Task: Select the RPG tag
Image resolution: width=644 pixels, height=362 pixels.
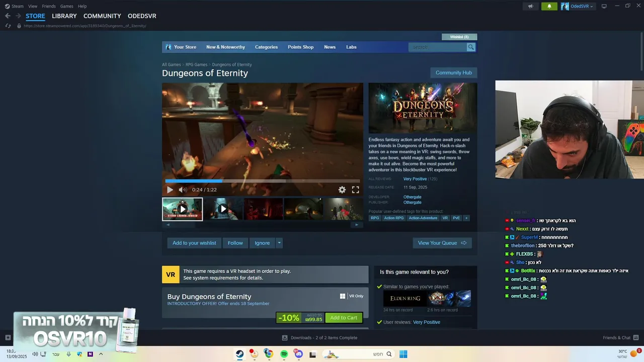Action: (375, 218)
